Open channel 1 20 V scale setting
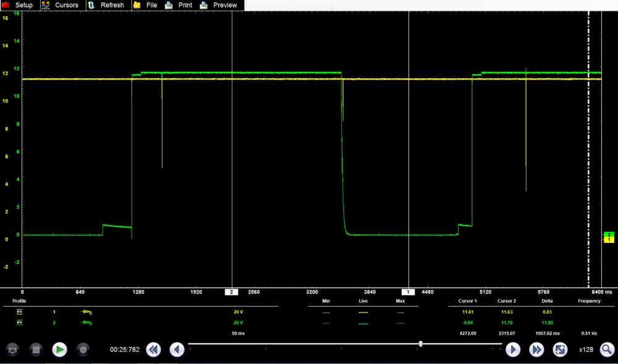 pyautogui.click(x=237, y=312)
